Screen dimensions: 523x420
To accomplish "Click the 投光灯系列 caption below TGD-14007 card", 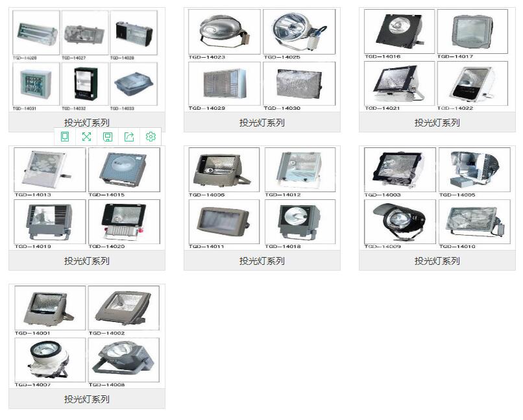I will 87,399.
